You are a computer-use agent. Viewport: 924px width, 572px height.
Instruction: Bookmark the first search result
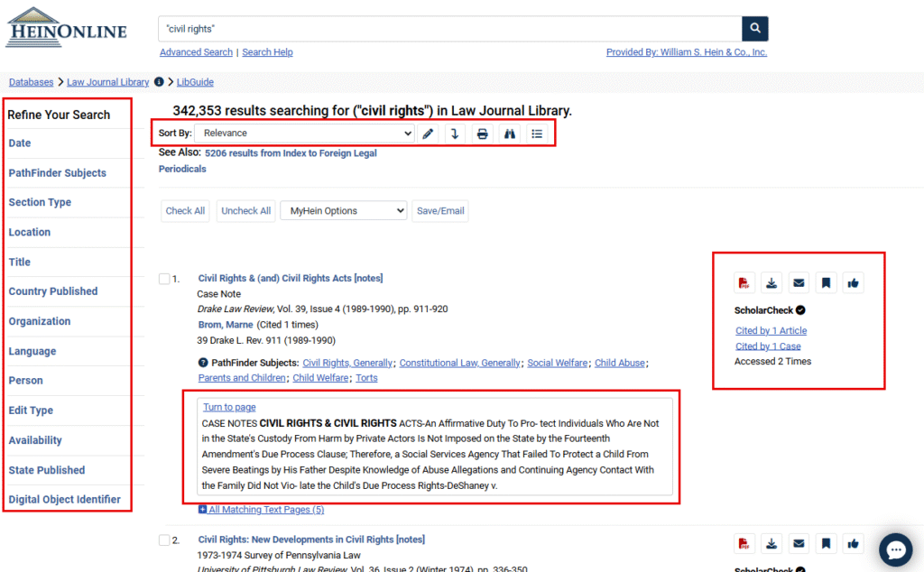click(x=826, y=283)
